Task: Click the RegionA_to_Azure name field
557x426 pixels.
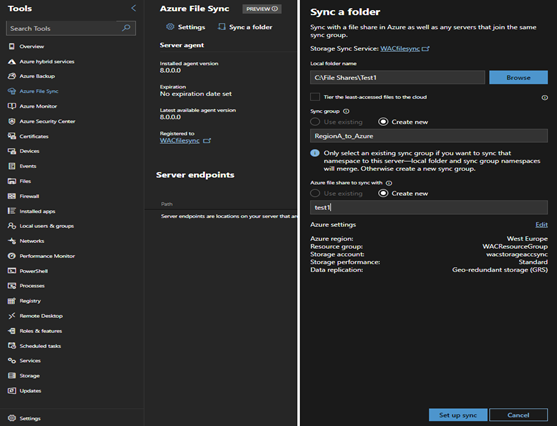Action: 429,136
